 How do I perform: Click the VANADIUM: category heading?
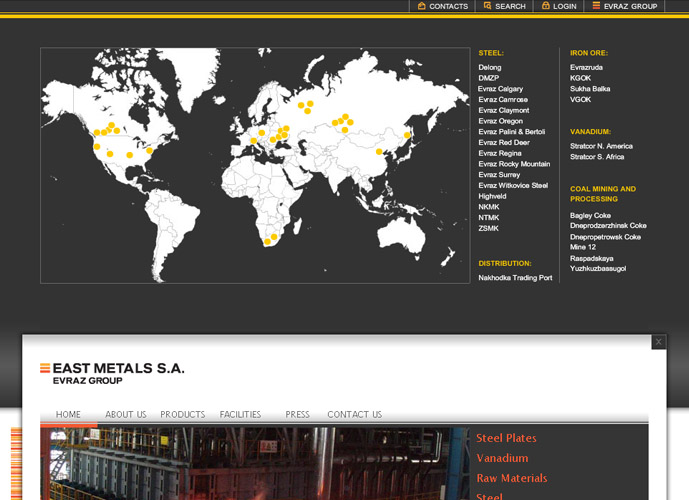(590, 132)
